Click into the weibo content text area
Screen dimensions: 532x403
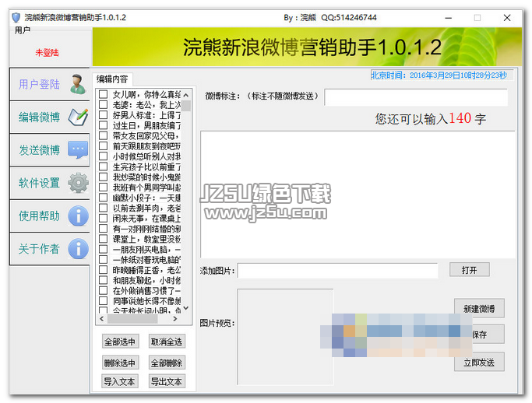click(x=358, y=194)
